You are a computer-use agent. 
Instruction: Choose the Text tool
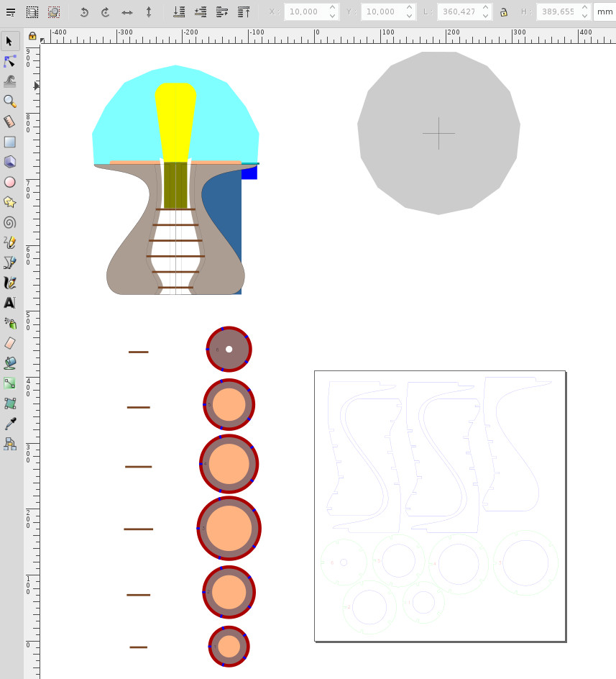click(10, 303)
